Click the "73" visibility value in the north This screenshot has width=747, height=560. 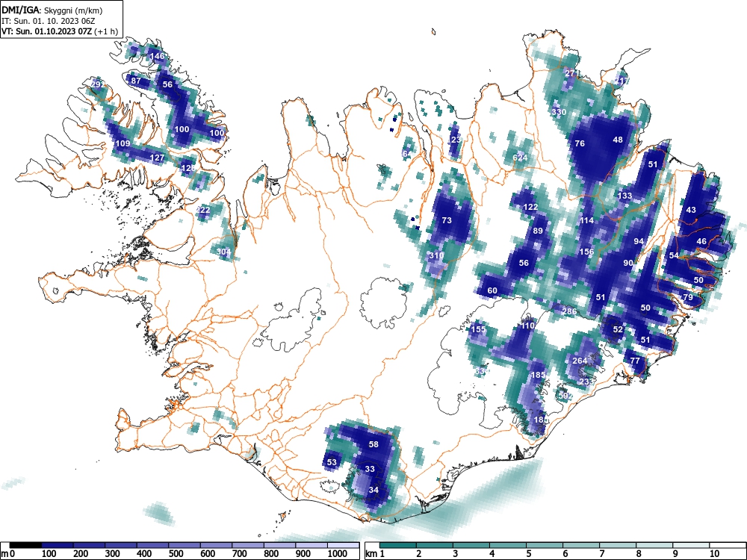tap(447, 220)
